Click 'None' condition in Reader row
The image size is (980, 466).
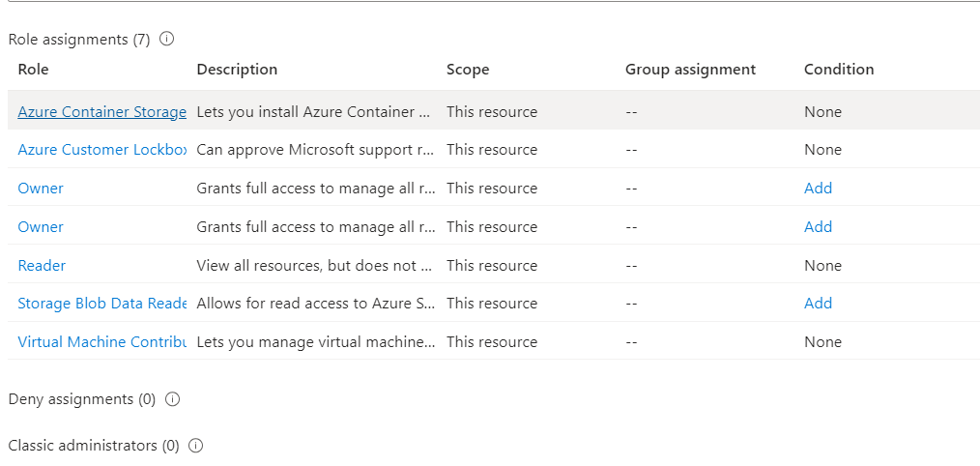(x=822, y=265)
